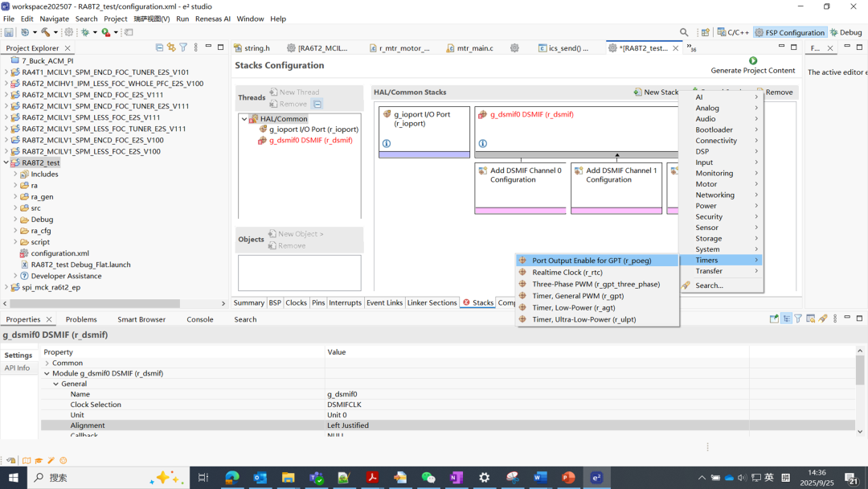Open the Linker Sections tab
This screenshot has height=489, width=868.
click(432, 302)
